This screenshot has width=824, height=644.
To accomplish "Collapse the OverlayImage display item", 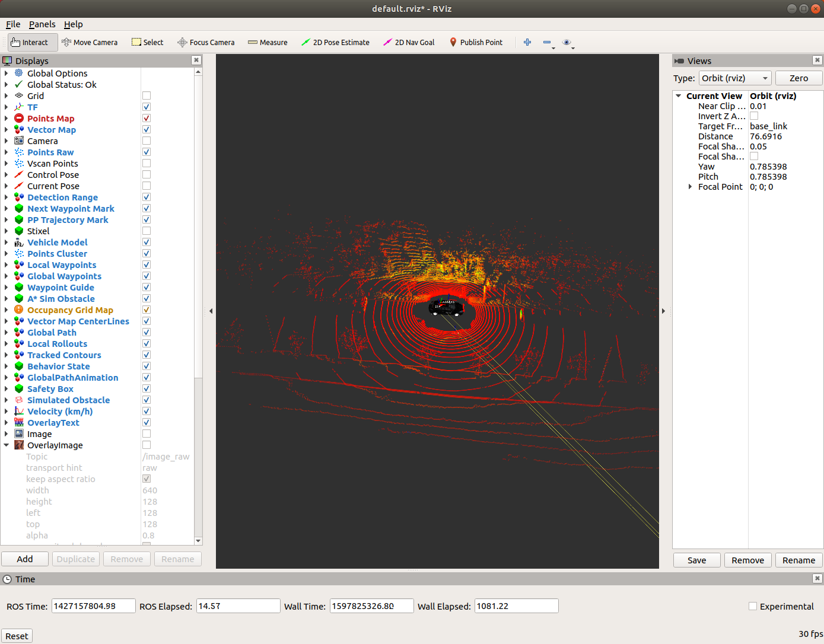I will (7, 445).
